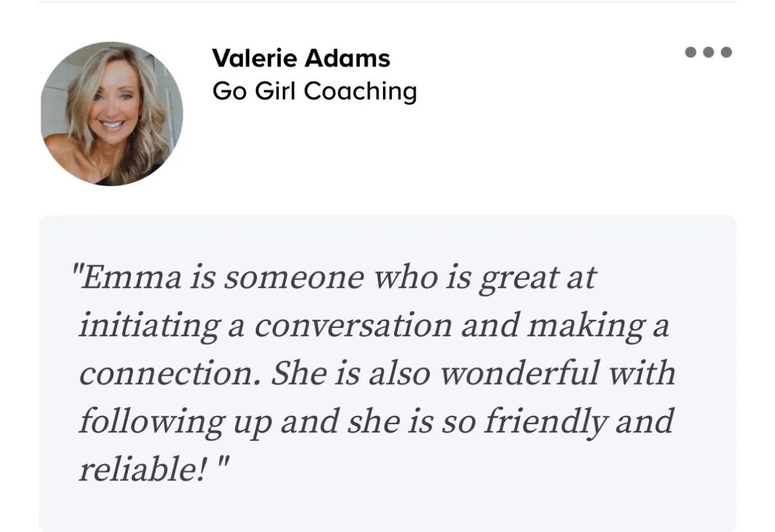Screen dimensions: 775x532
Task: Click the word "conversation" in the quote
Action: point(353,326)
